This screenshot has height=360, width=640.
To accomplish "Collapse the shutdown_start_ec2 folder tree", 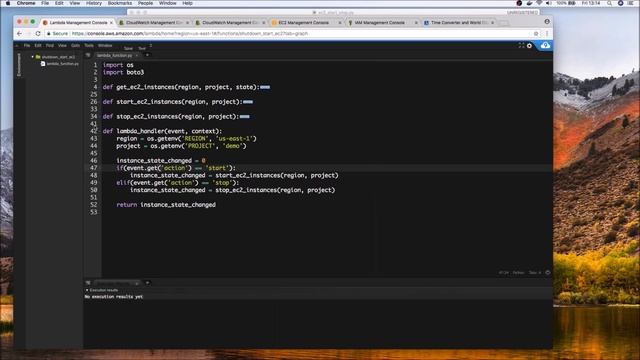I will [x=33, y=57].
